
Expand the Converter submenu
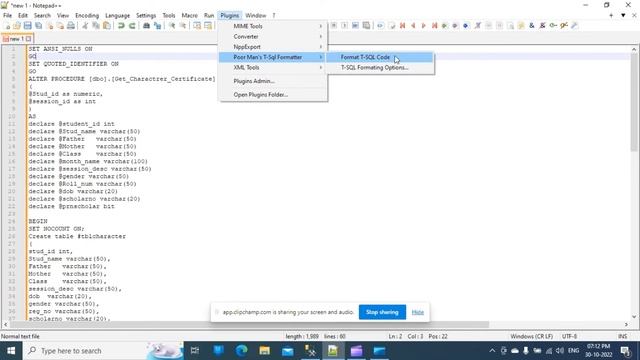[x=273, y=36]
